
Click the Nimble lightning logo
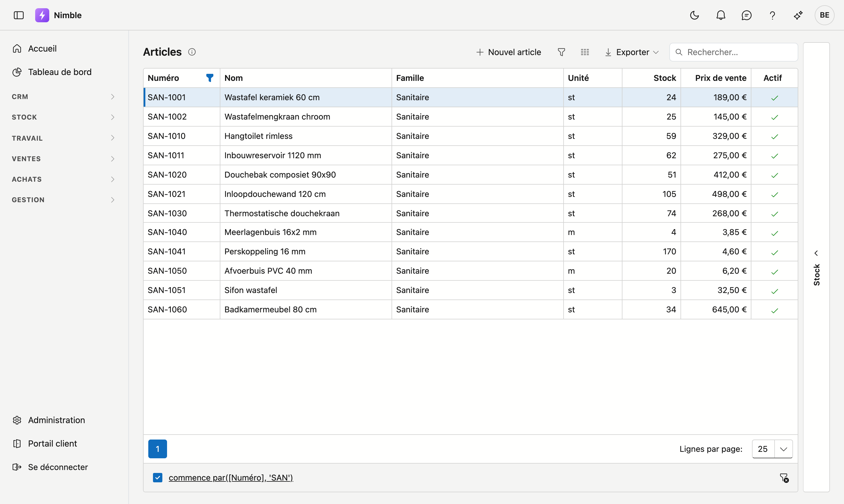(42, 15)
